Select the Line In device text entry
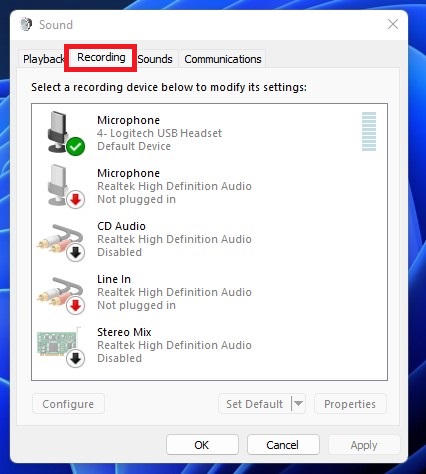 click(174, 292)
